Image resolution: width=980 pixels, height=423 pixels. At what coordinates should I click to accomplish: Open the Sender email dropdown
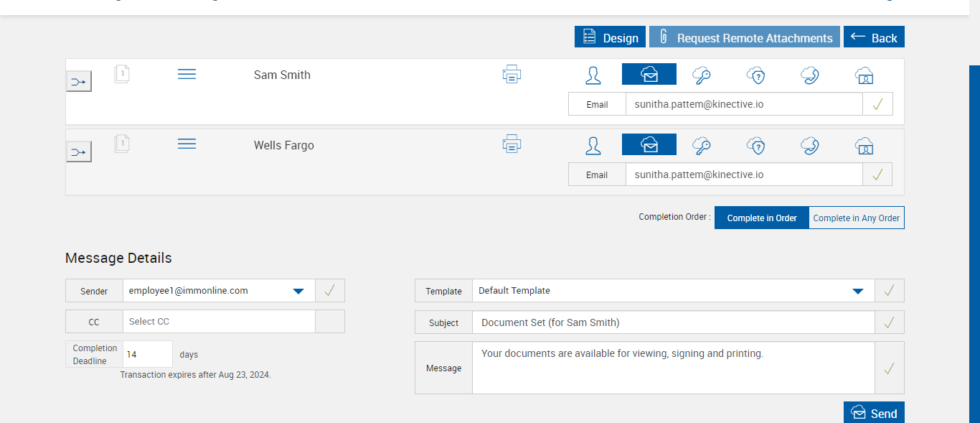pos(298,291)
